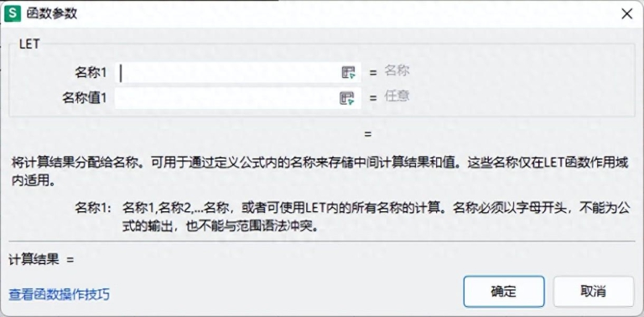The height and width of the screenshot is (317, 644).
Task: Click the LET function group label
Action: [29, 44]
